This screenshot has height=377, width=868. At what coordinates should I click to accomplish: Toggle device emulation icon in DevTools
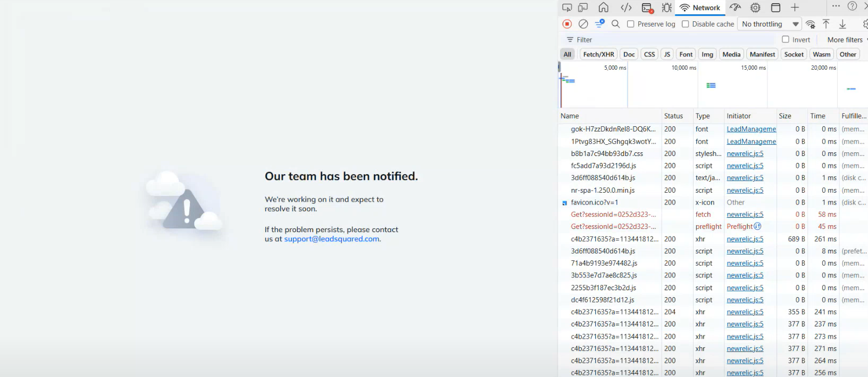[583, 7]
